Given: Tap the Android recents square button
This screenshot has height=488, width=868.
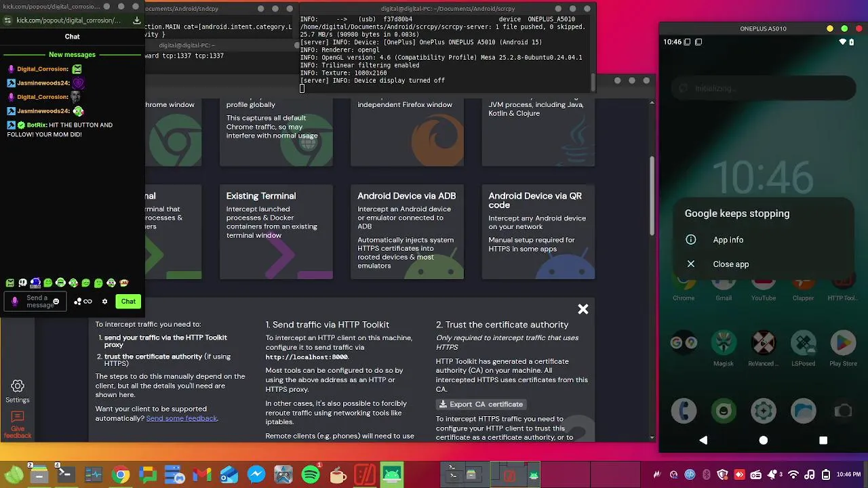Looking at the screenshot, I should [x=823, y=440].
